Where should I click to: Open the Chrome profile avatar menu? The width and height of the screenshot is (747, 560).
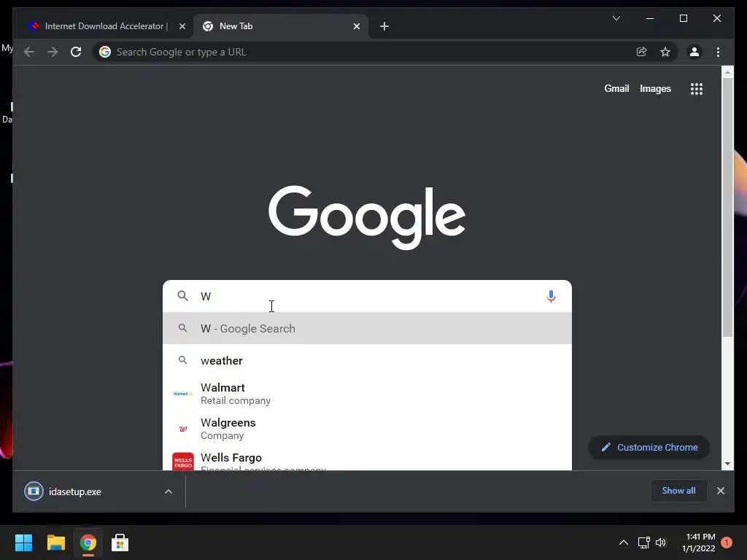(694, 52)
